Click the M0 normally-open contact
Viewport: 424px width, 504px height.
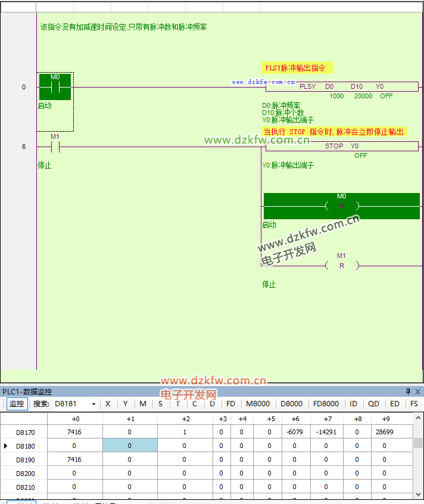click(55, 87)
